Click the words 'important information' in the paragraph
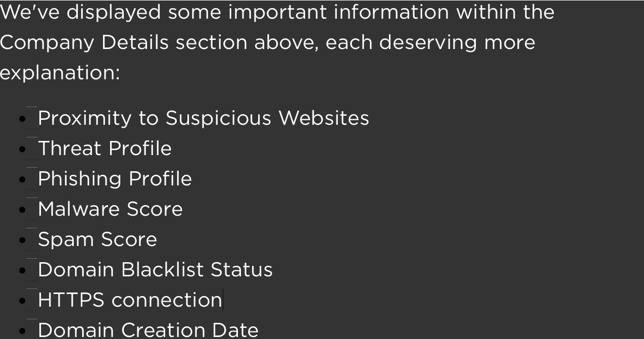The image size is (644, 339). point(338,12)
